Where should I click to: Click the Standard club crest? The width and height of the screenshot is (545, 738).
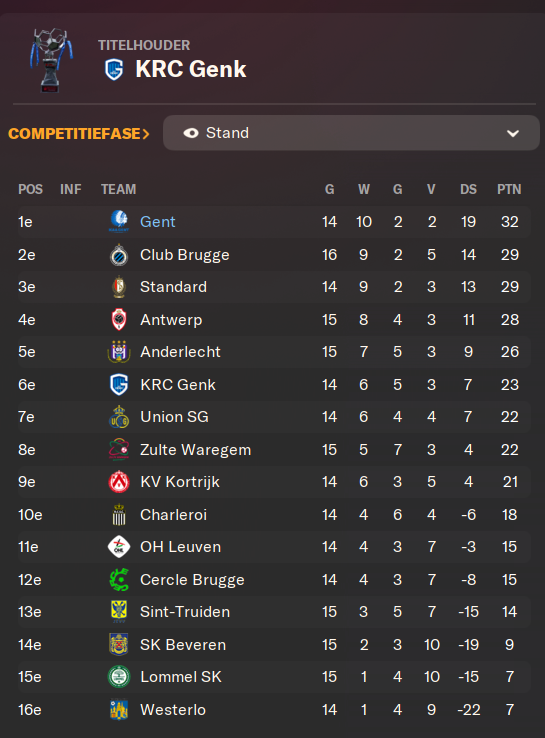[x=119, y=287]
